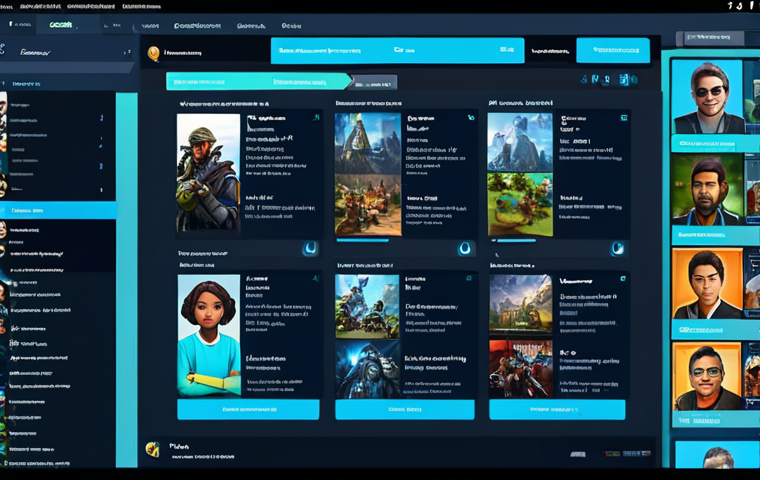Open the woman in teal sweater thumbnail
The width and height of the screenshot is (760, 480).
[209, 336]
